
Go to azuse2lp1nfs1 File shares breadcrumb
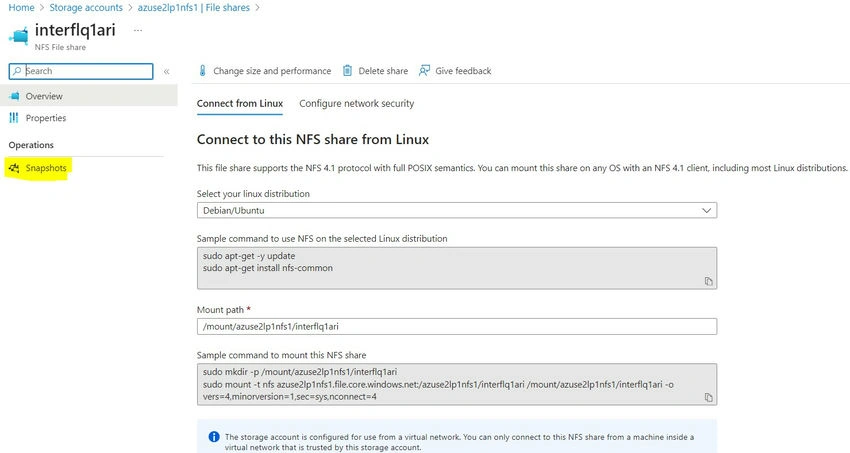194,8
